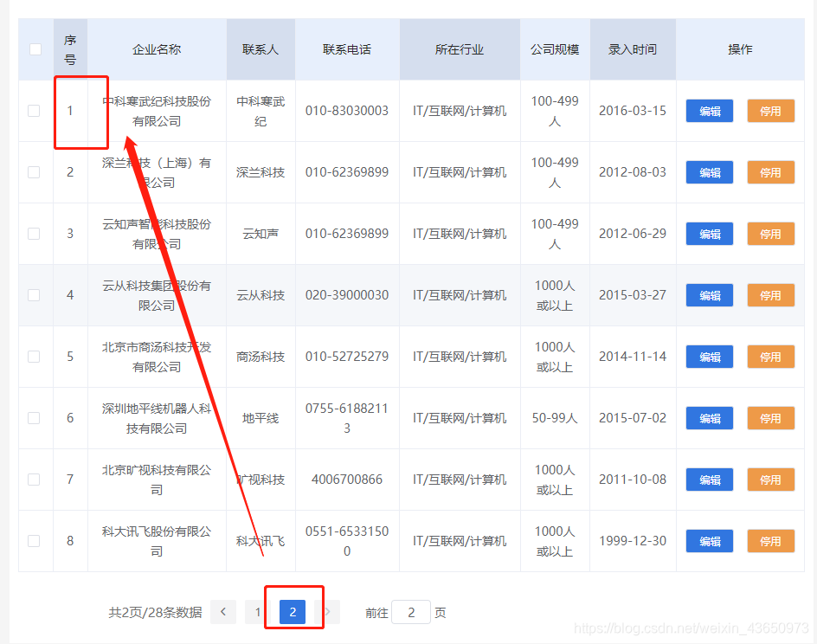This screenshot has width=817, height=644.
Task: Click 停用 button for 商汤科技 row
Action: click(x=770, y=357)
